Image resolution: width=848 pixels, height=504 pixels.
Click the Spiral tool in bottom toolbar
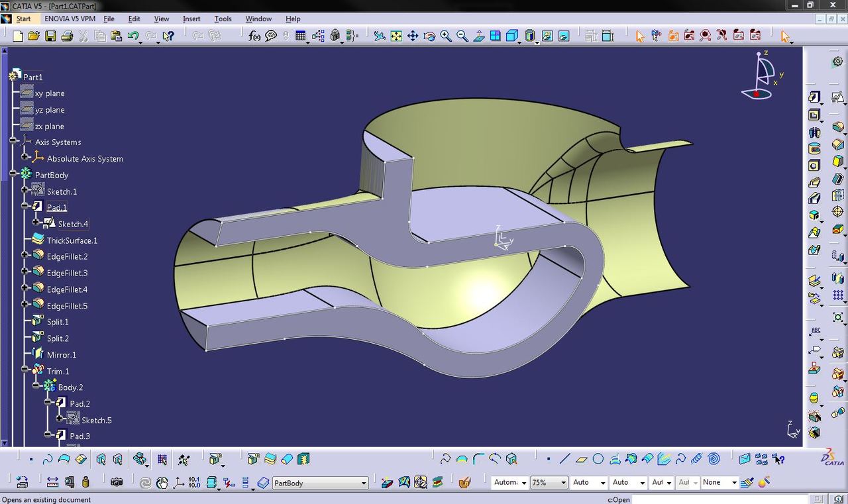714,459
